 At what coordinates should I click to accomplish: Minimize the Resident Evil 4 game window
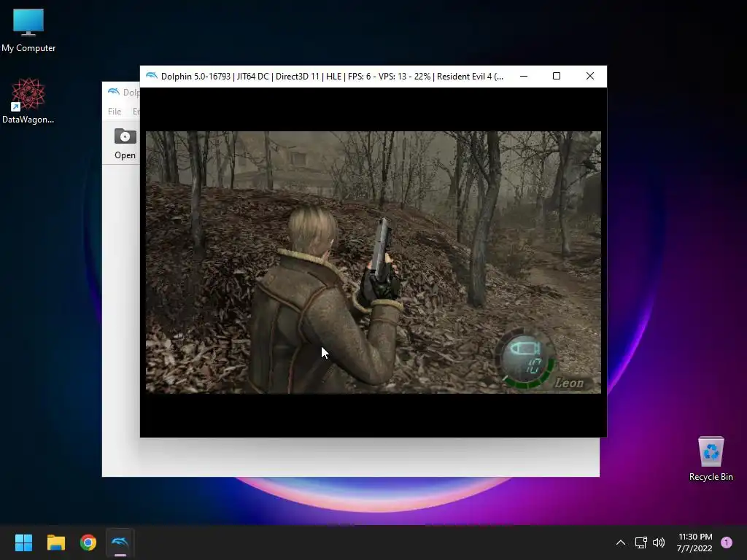point(524,76)
